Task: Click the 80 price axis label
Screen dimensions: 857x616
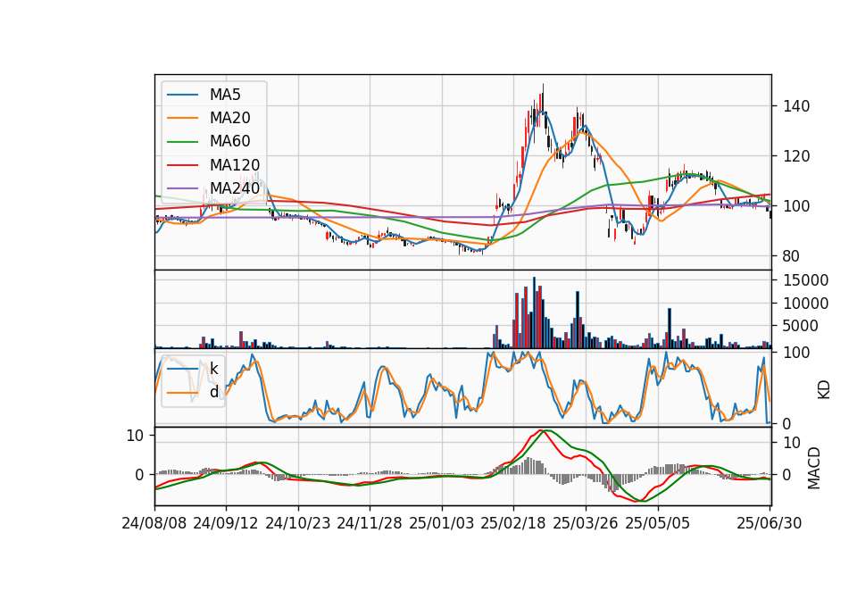Action: coord(792,256)
